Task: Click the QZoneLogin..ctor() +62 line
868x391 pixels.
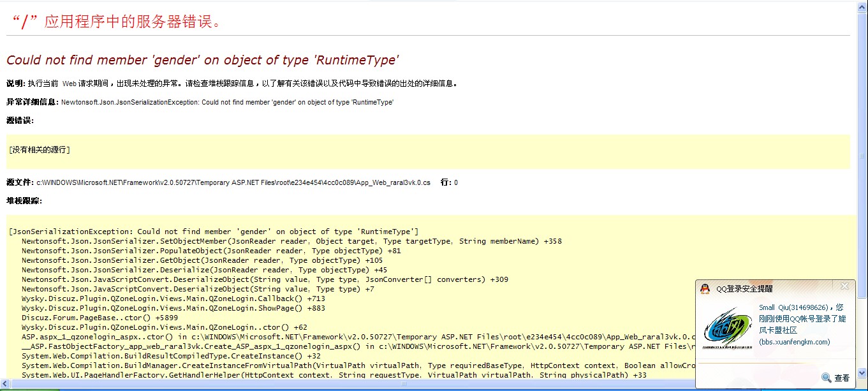Action: point(164,327)
